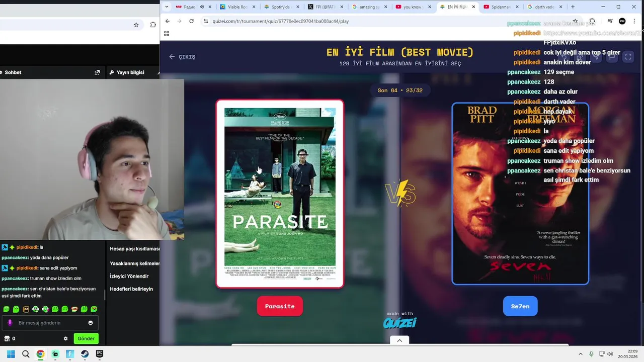This screenshot has height=362, width=644.
Task: Mute the Радио tab audio icon
Action: coord(202,7)
